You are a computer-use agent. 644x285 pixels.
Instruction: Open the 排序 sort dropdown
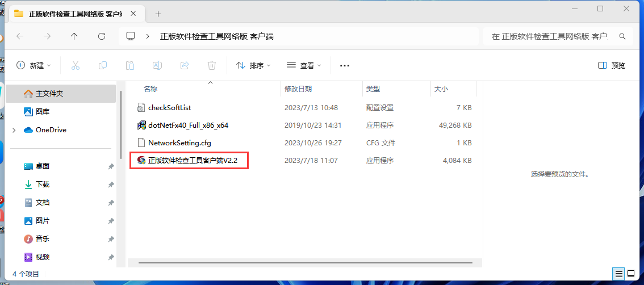coord(253,65)
